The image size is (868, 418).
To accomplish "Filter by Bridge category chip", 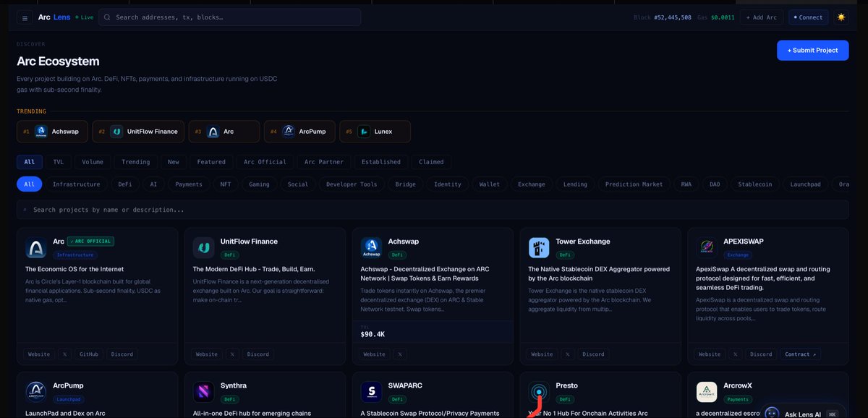I will pos(405,184).
